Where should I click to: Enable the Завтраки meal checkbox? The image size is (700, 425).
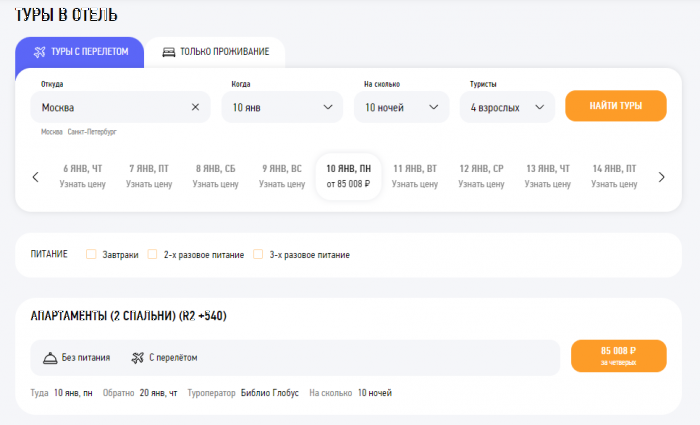(91, 254)
